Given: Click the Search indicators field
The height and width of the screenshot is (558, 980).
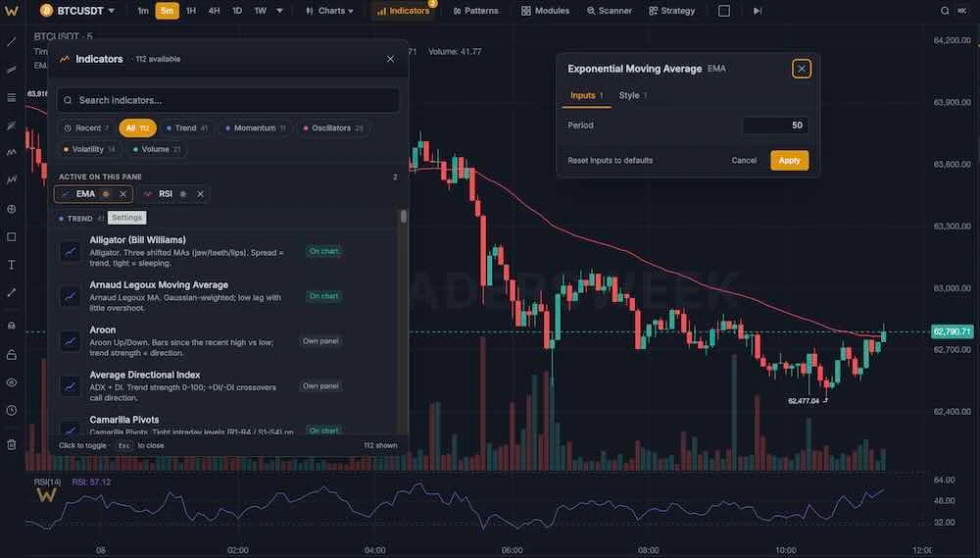Looking at the screenshot, I should pyautogui.click(x=227, y=100).
